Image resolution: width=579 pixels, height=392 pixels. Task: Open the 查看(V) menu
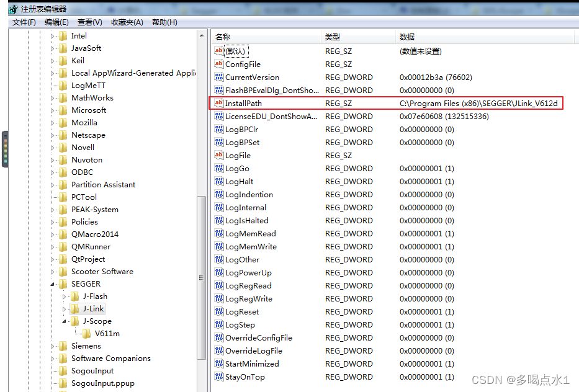click(x=89, y=22)
